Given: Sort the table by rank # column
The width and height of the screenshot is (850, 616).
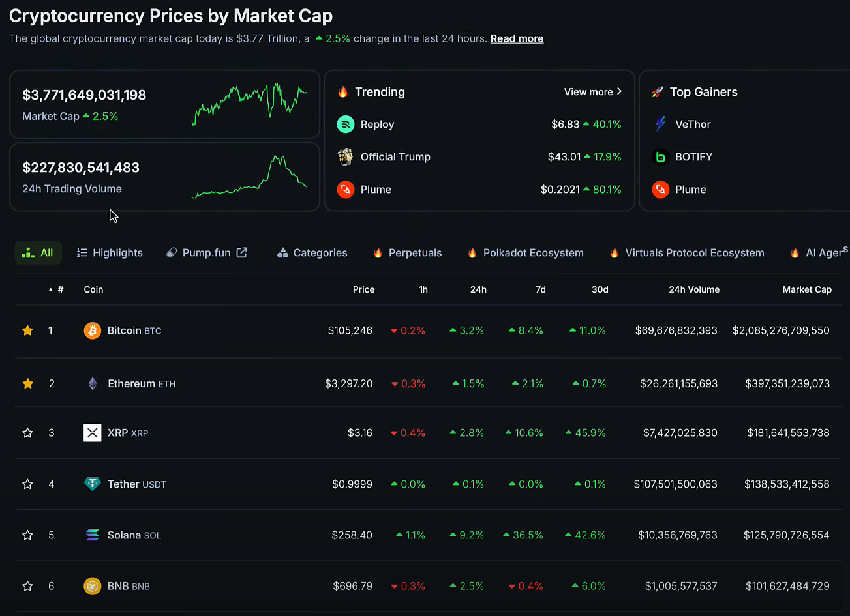Looking at the screenshot, I should click(x=60, y=289).
